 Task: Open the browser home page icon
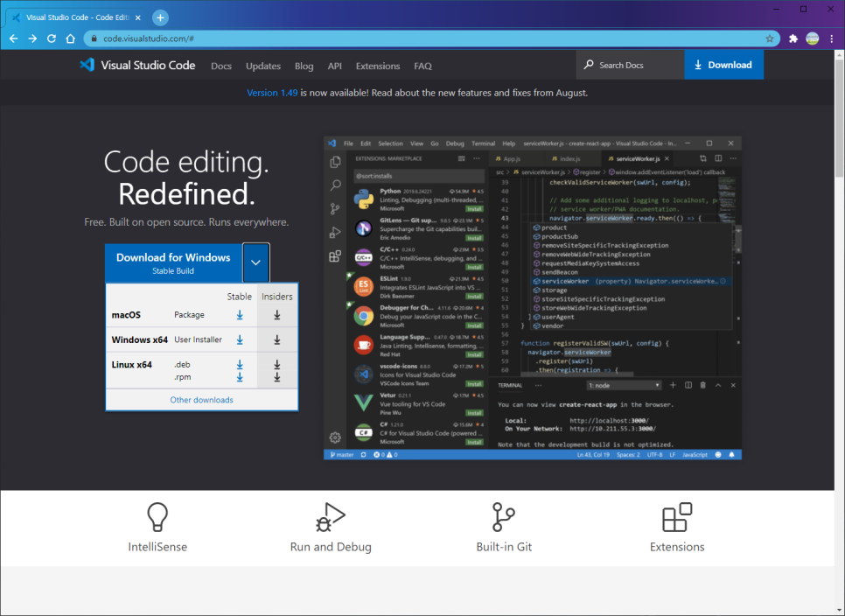tap(70, 38)
